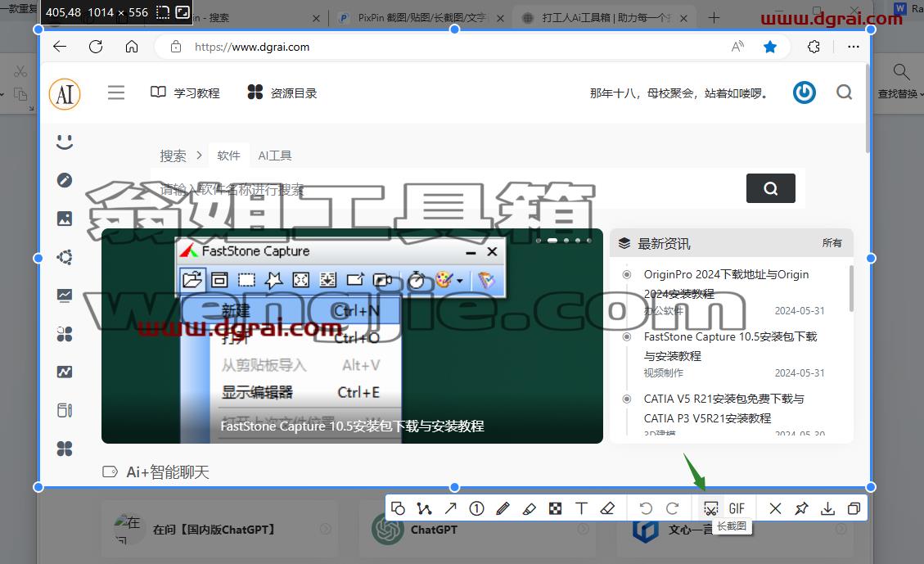This screenshot has width=924, height=564.
Task: Click the smiley face sidebar icon
Action: (x=65, y=142)
